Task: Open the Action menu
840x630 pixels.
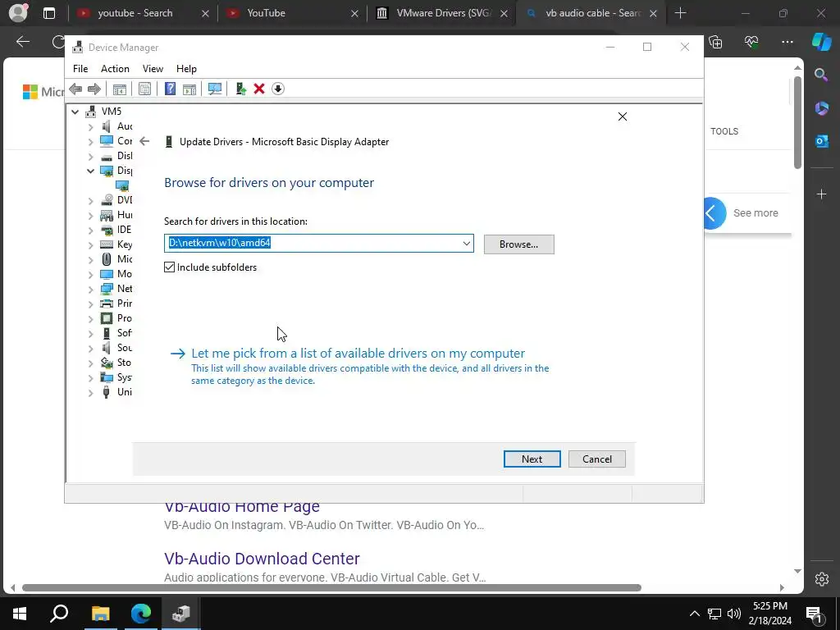Action: click(x=115, y=69)
